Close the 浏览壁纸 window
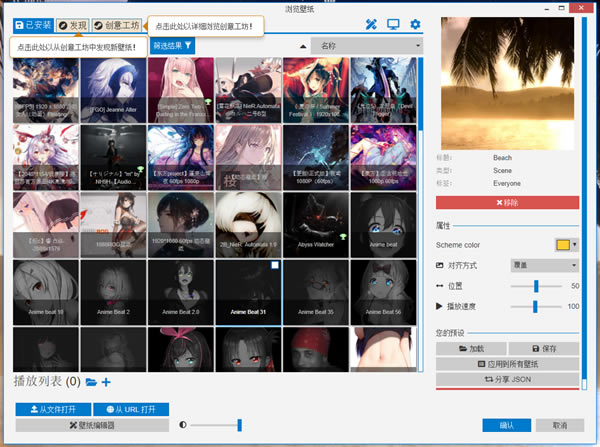The image size is (600, 447). pos(581,8)
